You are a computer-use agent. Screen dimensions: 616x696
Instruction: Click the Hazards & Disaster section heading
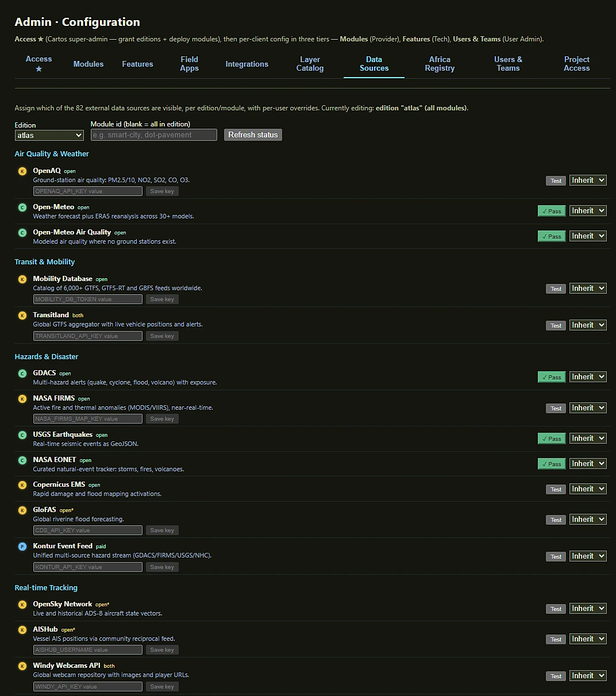(47, 357)
